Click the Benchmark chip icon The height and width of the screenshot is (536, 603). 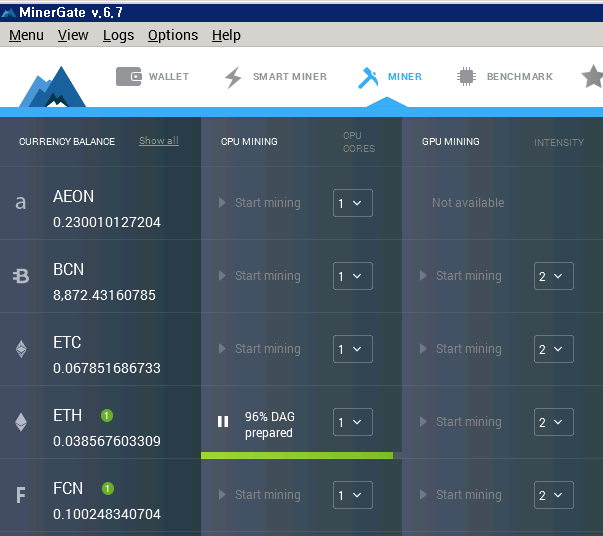(466, 77)
